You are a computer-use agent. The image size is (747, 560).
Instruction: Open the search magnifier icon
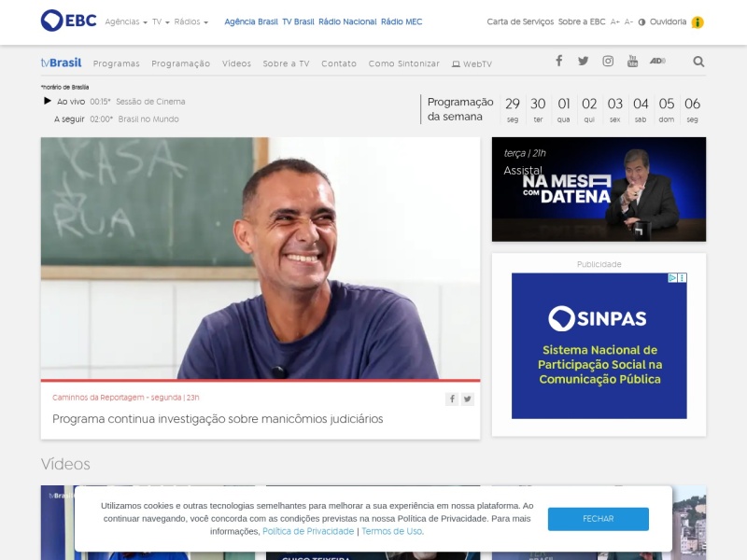click(698, 62)
